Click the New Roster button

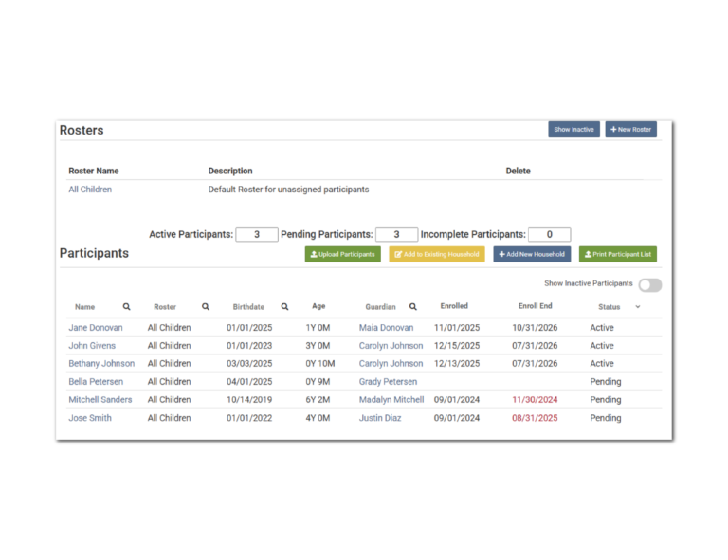click(x=630, y=130)
